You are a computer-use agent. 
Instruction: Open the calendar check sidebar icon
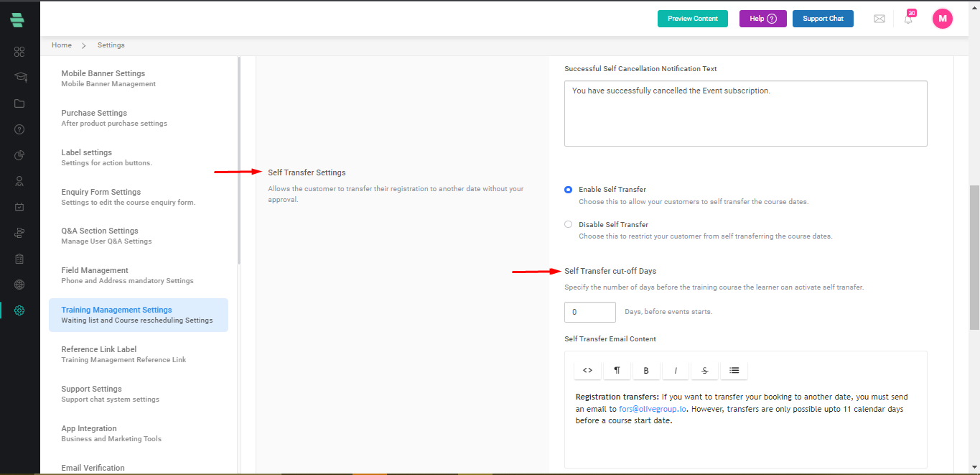(19, 207)
